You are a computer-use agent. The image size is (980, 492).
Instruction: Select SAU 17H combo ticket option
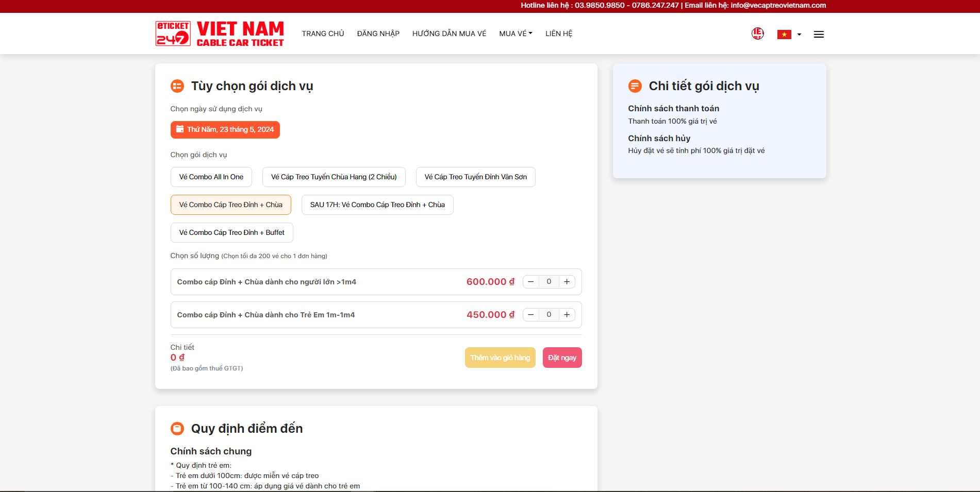(377, 205)
